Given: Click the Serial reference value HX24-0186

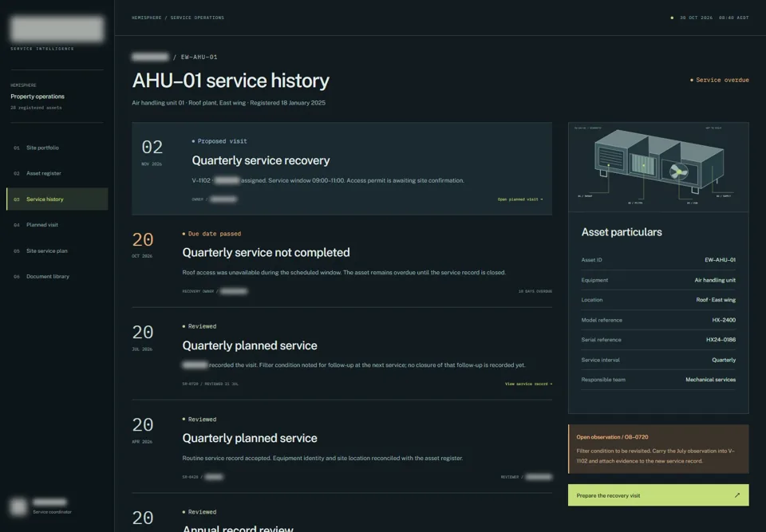Looking at the screenshot, I should (x=721, y=340).
